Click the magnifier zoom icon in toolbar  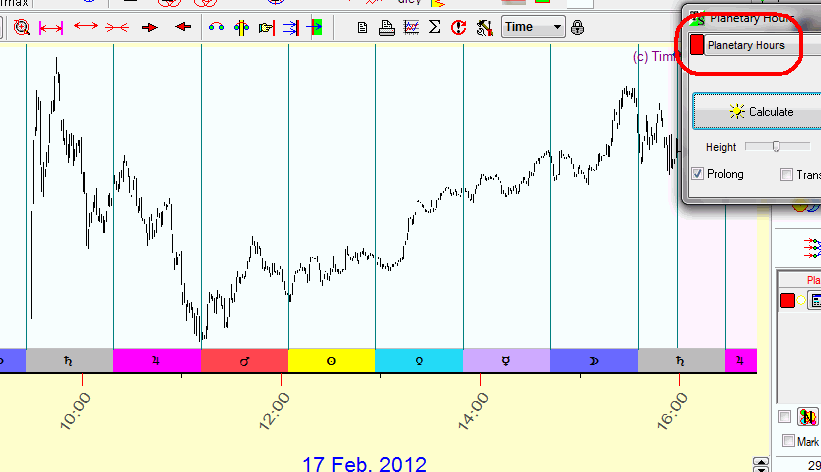(x=21, y=27)
